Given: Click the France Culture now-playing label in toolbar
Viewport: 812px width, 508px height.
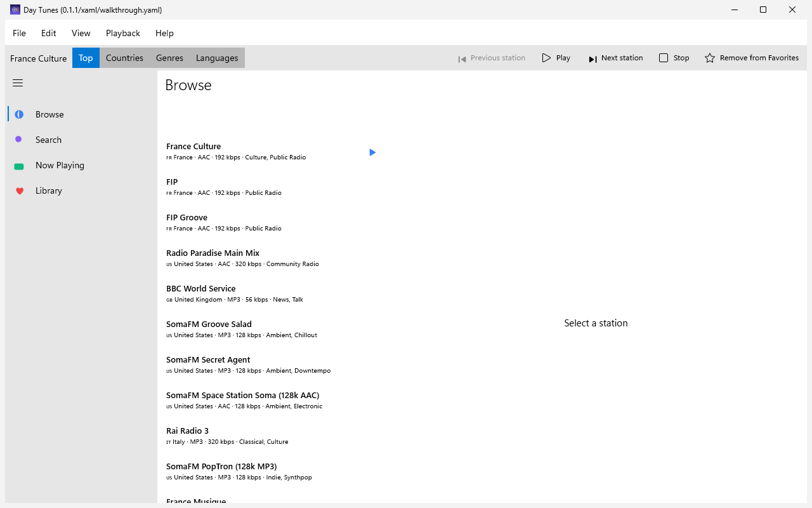Looking at the screenshot, I should pyautogui.click(x=38, y=58).
